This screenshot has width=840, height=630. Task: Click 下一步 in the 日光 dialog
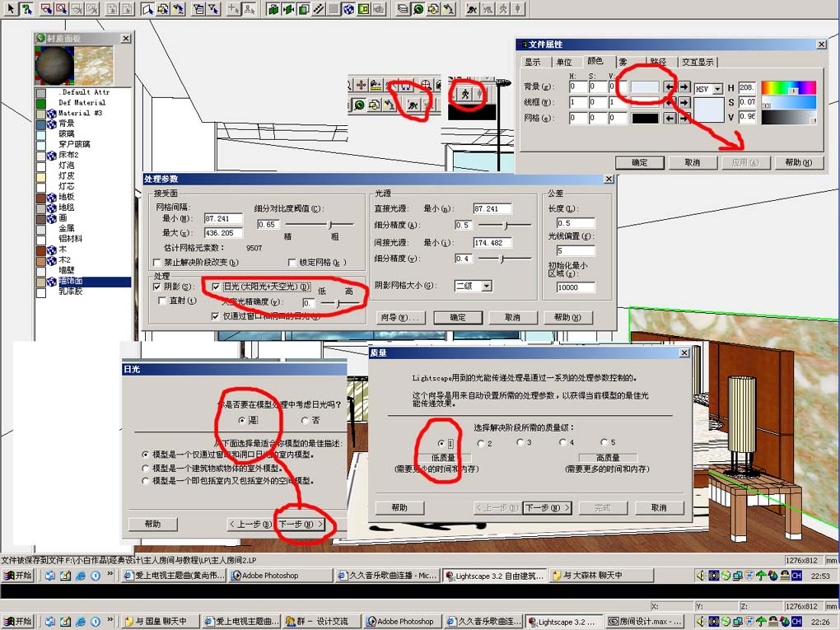pyautogui.click(x=300, y=525)
